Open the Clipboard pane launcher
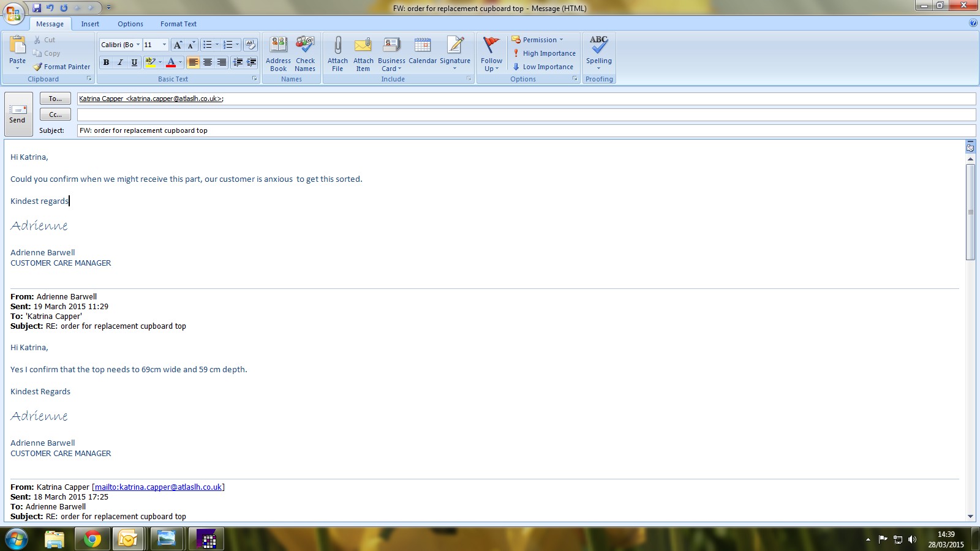The image size is (980, 551). point(89,79)
